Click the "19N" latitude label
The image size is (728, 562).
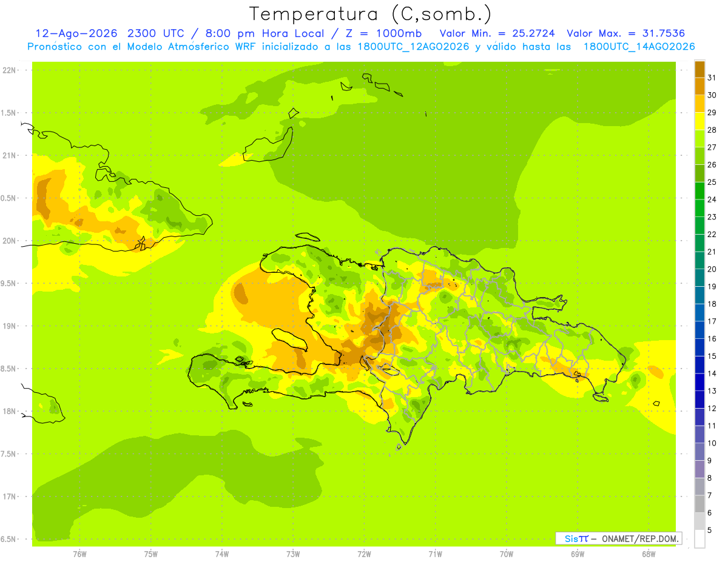click(x=9, y=326)
